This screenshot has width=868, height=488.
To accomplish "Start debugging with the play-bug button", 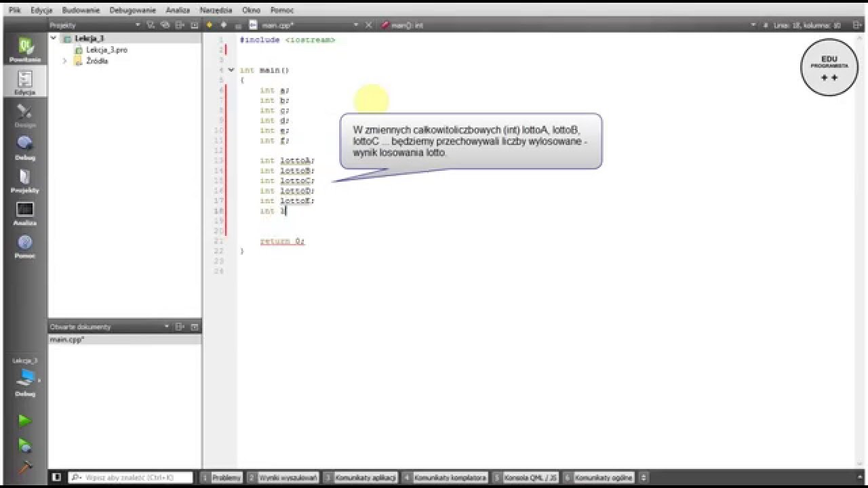I will click(25, 445).
